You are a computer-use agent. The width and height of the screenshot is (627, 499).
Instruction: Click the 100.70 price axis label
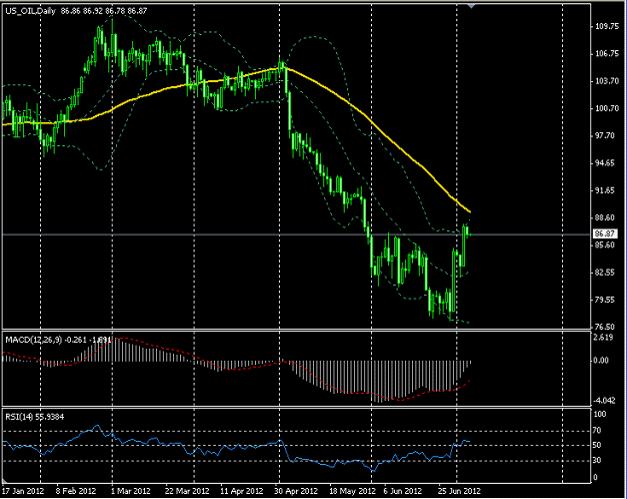point(607,108)
